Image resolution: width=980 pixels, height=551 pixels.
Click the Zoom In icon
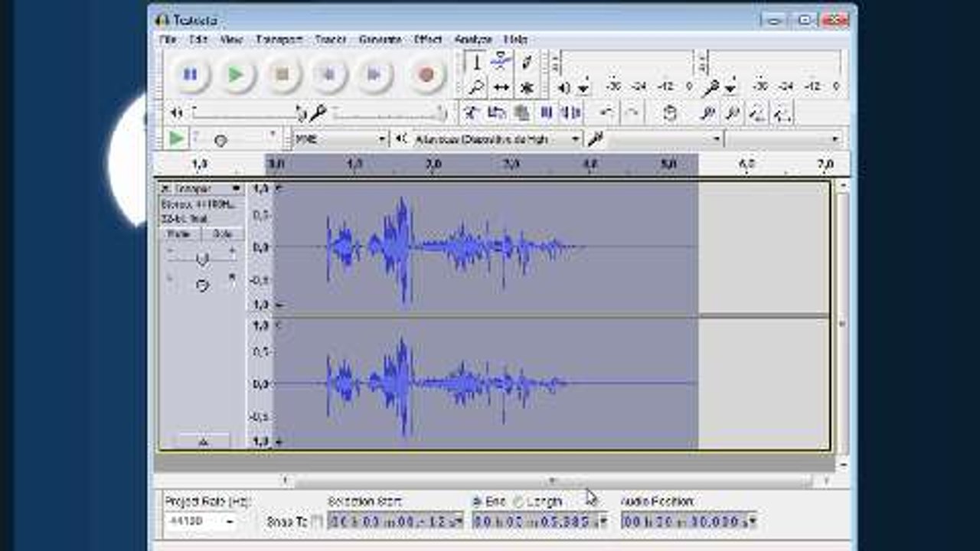click(x=707, y=113)
